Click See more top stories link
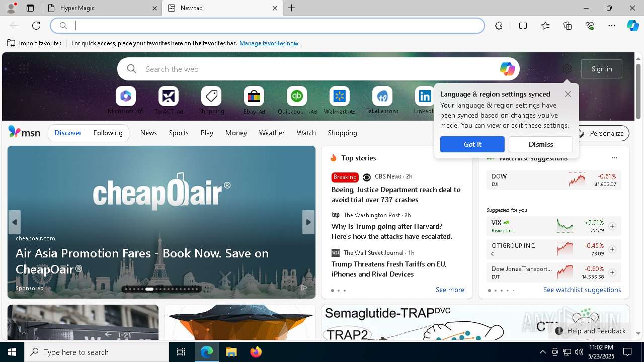 450,290
